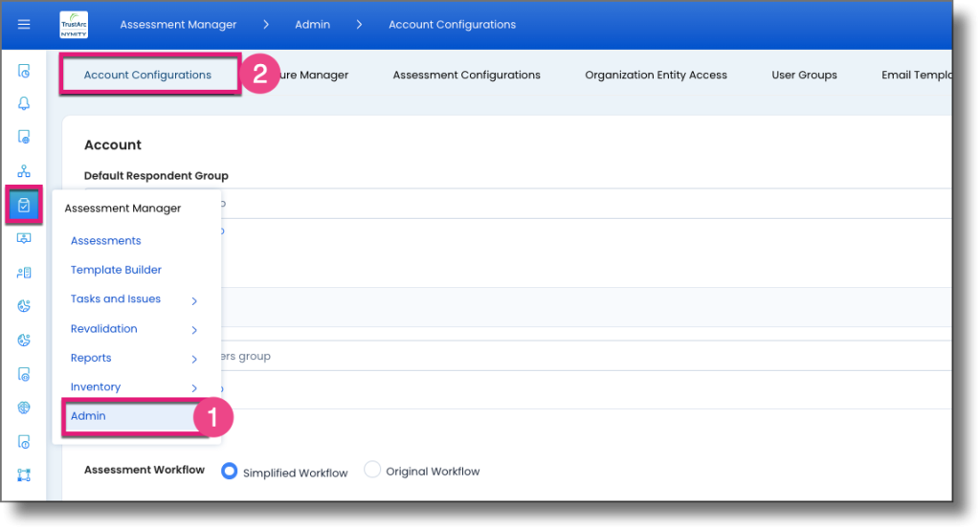The width and height of the screenshot is (980, 529).
Task: Expand the Revalidation submenu arrow
Action: pos(194,330)
